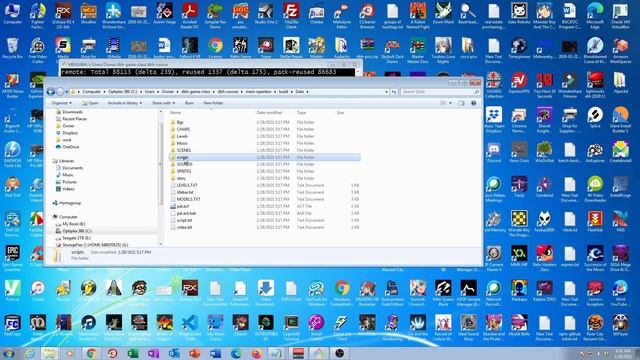640x360 pixels.
Task: Open Firefox from the taskbar
Action: click(x=257, y=353)
